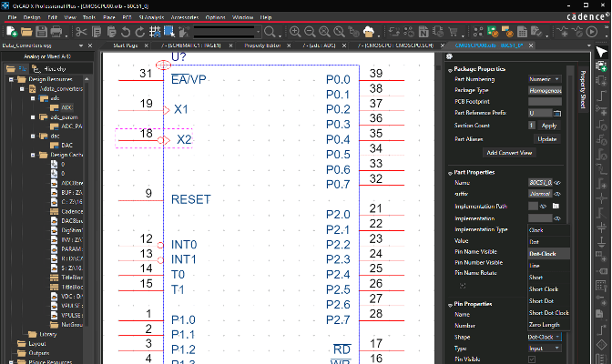Toggle the visibility eye icon next to Name
This screenshot has height=364, width=612.
[x=557, y=183]
